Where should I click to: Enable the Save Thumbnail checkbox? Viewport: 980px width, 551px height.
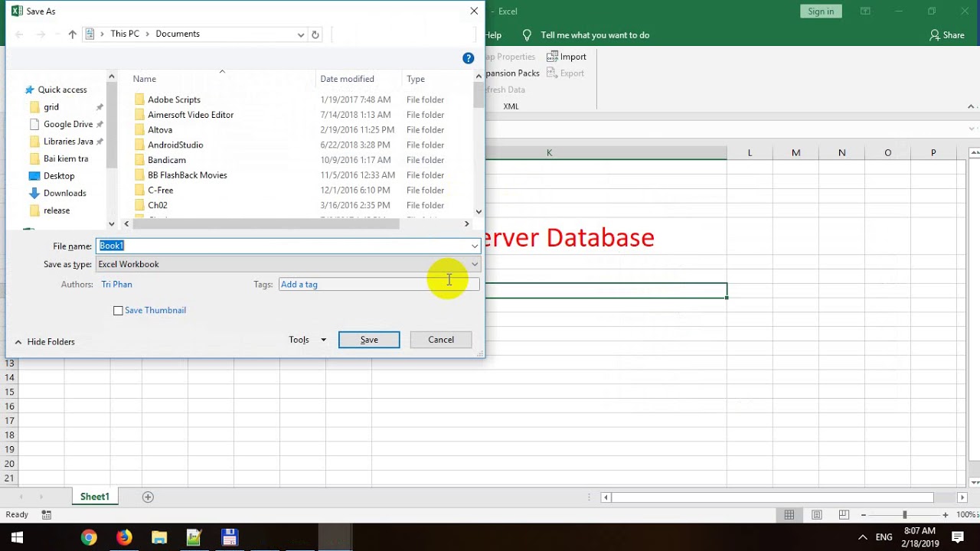point(118,311)
